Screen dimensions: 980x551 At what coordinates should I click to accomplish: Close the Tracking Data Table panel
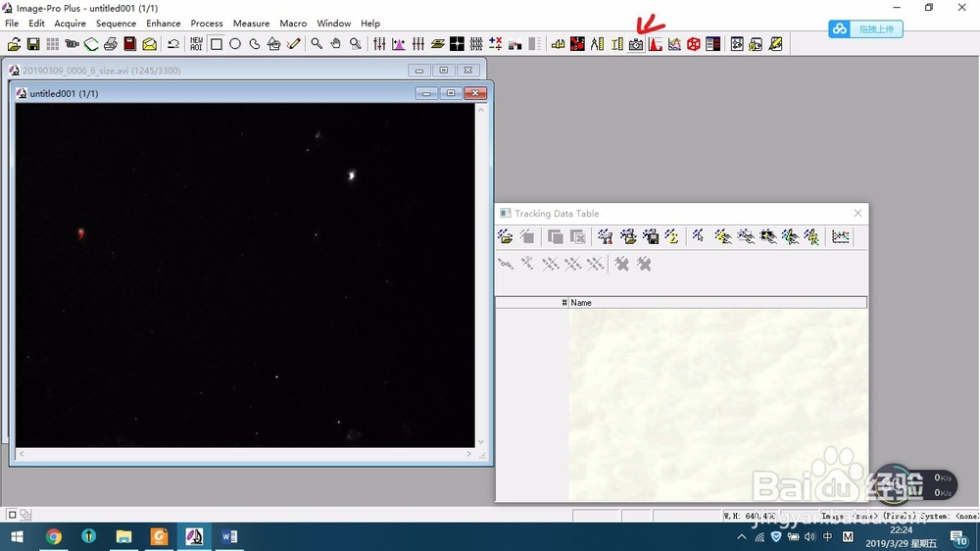pos(858,214)
